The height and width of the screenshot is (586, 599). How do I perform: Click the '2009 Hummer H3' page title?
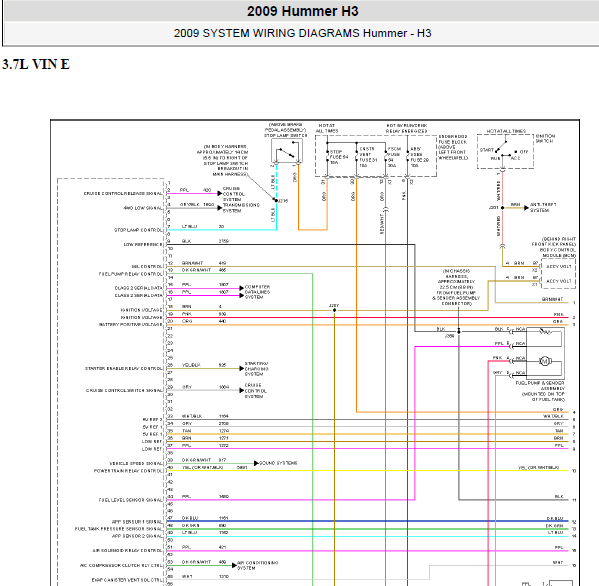tap(303, 11)
